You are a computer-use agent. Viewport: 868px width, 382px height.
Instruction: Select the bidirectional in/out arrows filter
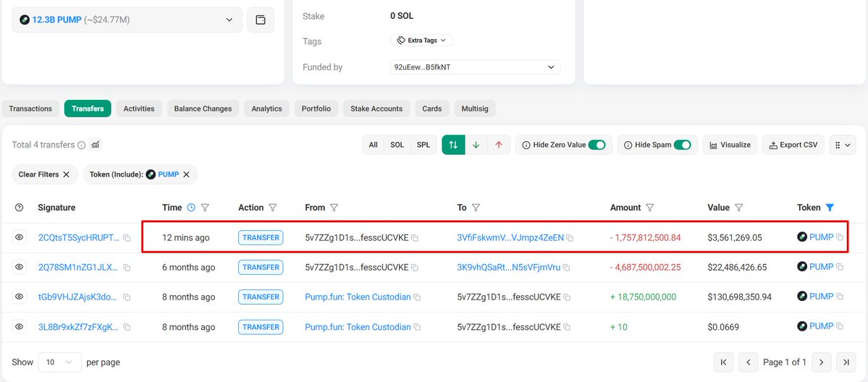(453, 145)
